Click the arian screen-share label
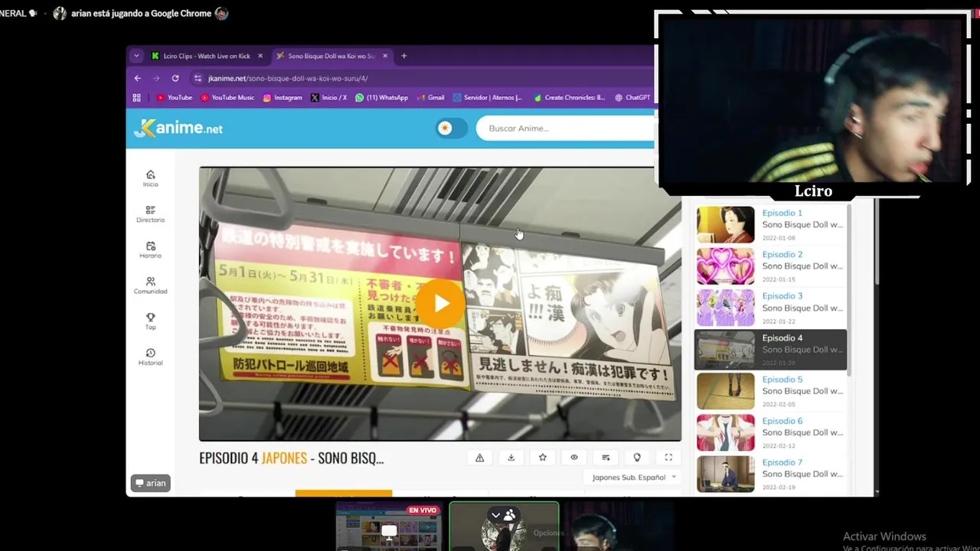The height and width of the screenshot is (551, 980). click(x=151, y=483)
